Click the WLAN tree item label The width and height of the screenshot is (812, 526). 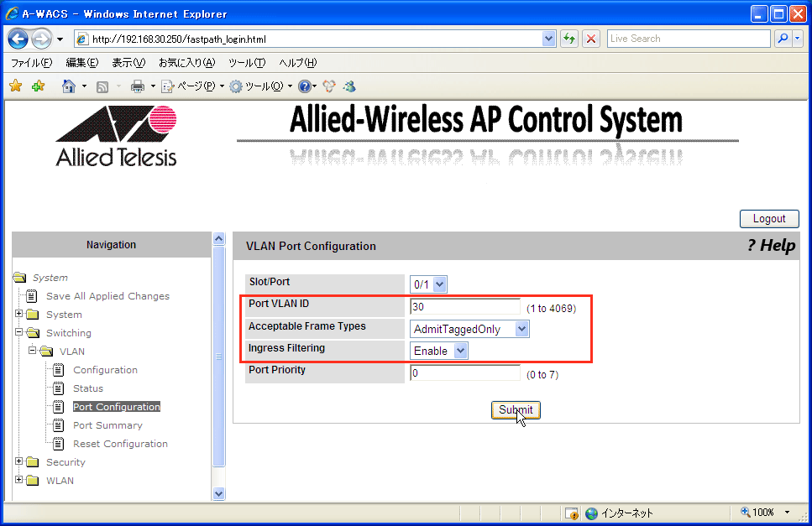click(60, 481)
